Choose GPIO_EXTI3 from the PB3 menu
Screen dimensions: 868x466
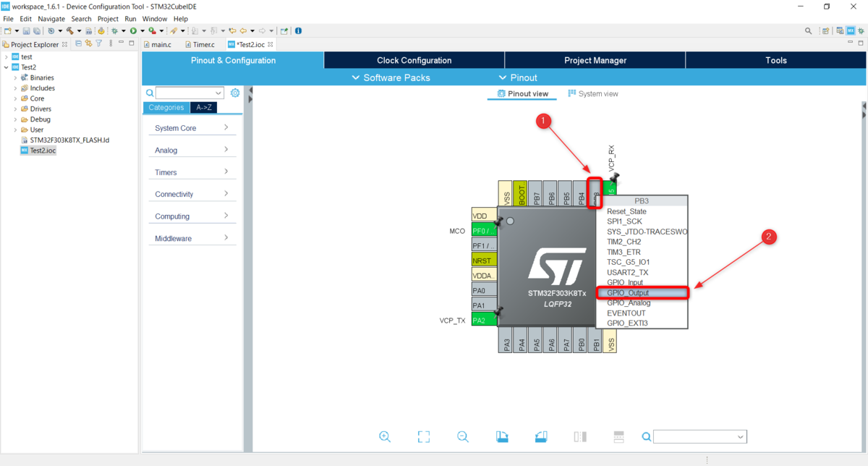[x=642, y=323]
